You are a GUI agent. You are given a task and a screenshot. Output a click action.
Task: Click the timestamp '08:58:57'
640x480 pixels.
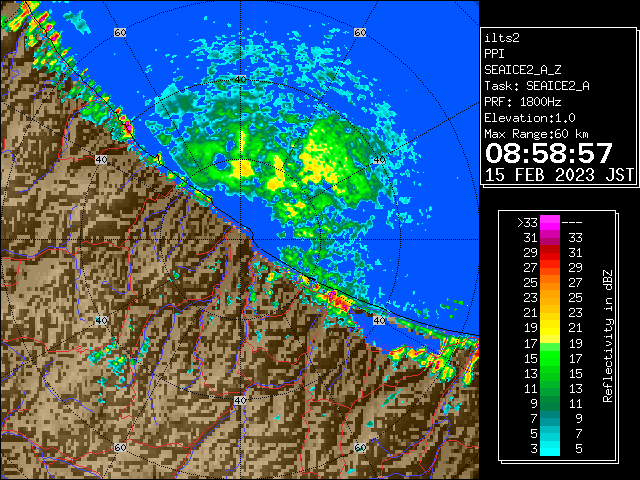tap(549, 153)
